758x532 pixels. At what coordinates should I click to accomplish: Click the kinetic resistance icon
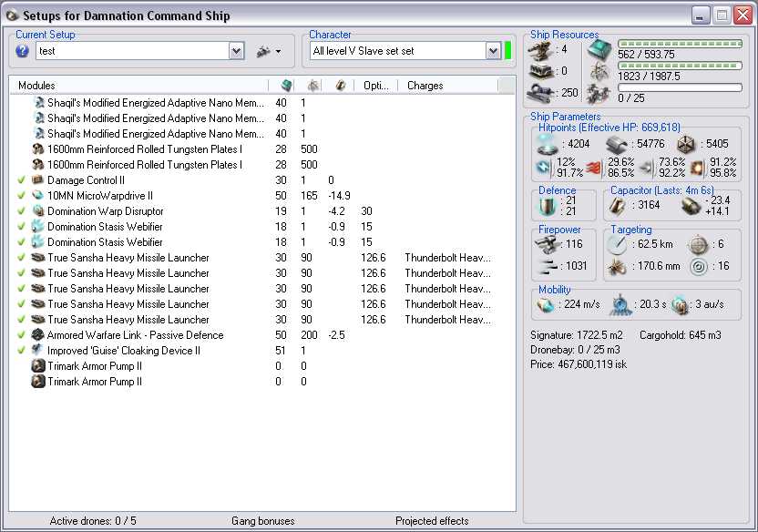click(646, 168)
